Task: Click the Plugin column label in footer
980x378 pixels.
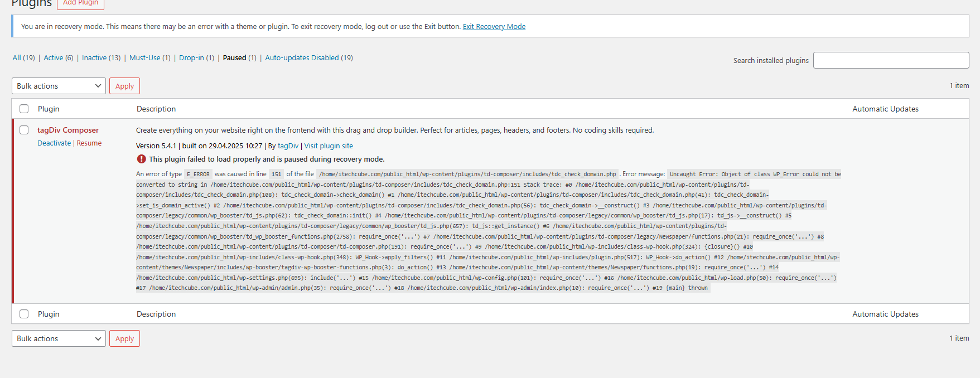Action: click(49, 314)
